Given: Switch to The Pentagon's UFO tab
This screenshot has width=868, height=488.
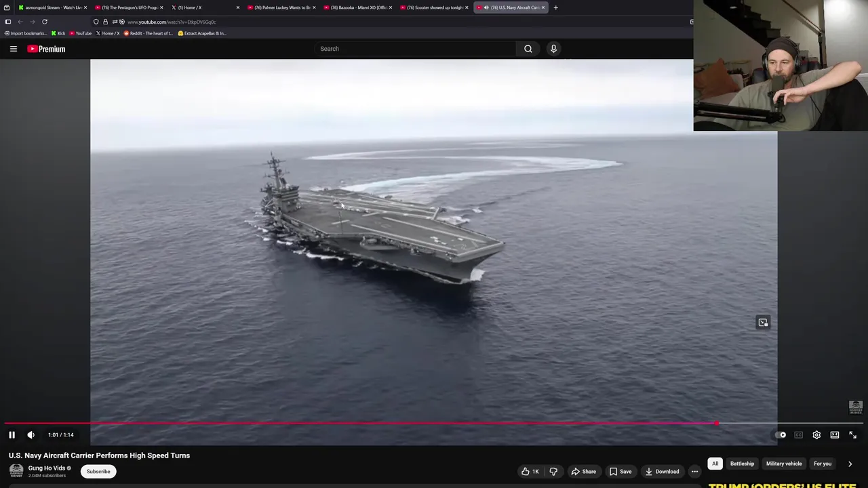Looking at the screenshot, I should pos(127,7).
